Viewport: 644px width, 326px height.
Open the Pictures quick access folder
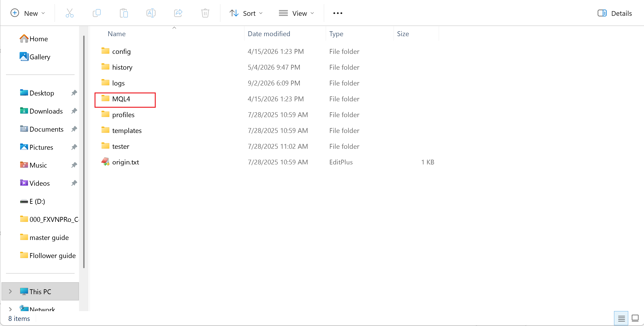pos(37,147)
